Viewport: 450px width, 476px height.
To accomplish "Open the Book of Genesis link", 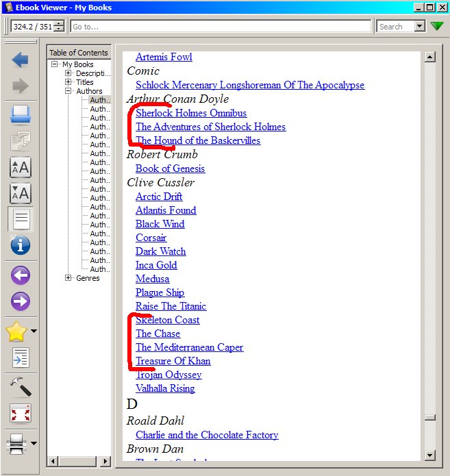I will pyautogui.click(x=170, y=168).
